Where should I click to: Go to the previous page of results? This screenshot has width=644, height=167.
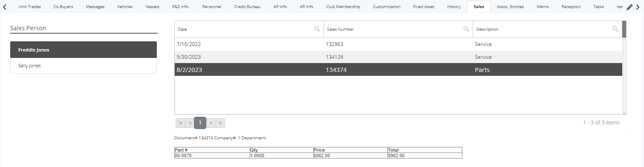[190, 123]
